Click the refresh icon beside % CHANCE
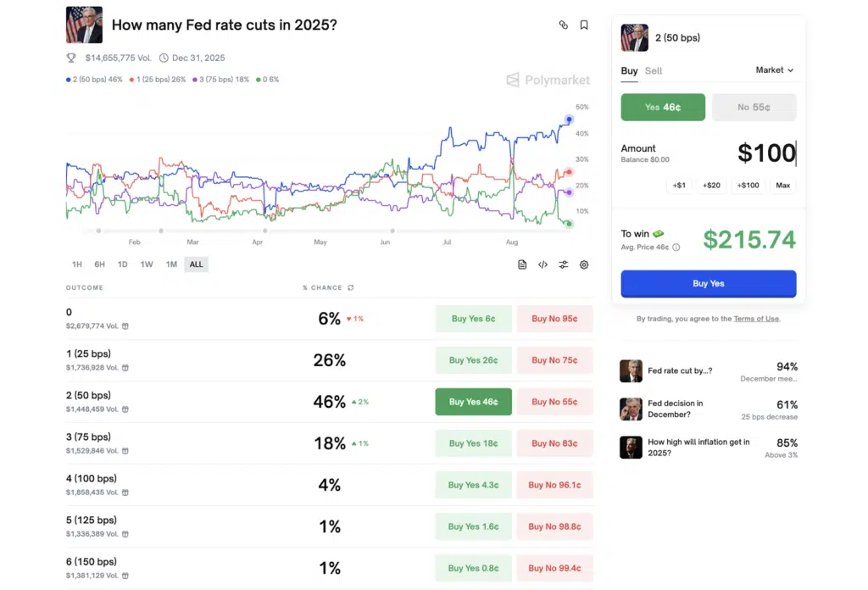The width and height of the screenshot is (868, 590). point(350,288)
